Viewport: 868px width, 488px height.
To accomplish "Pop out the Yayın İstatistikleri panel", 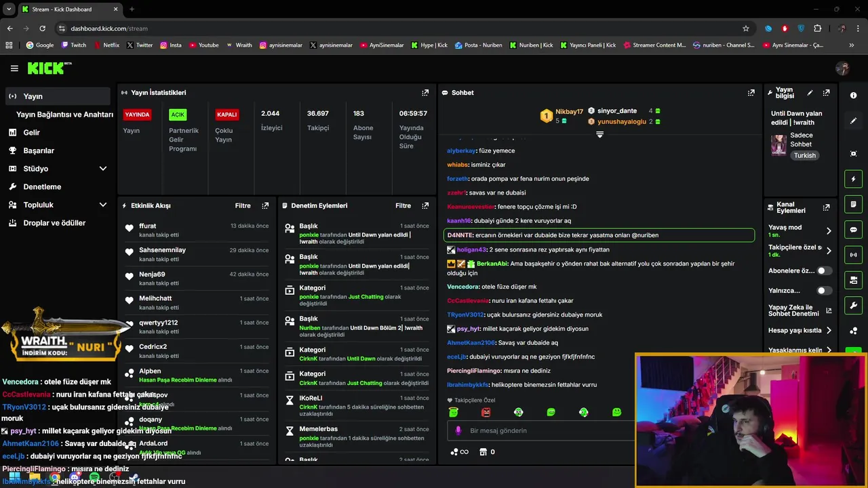I will tap(425, 93).
